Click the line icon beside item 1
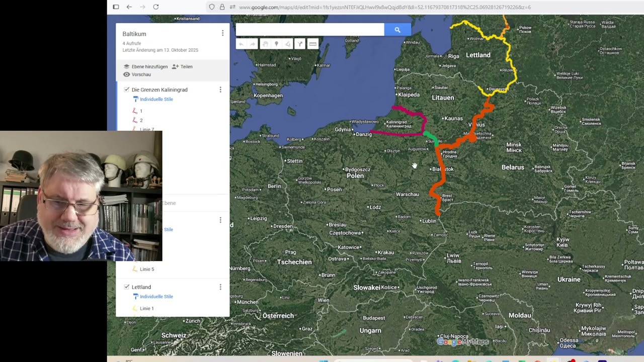This screenshot has width=644, height=362. [135, 111]
